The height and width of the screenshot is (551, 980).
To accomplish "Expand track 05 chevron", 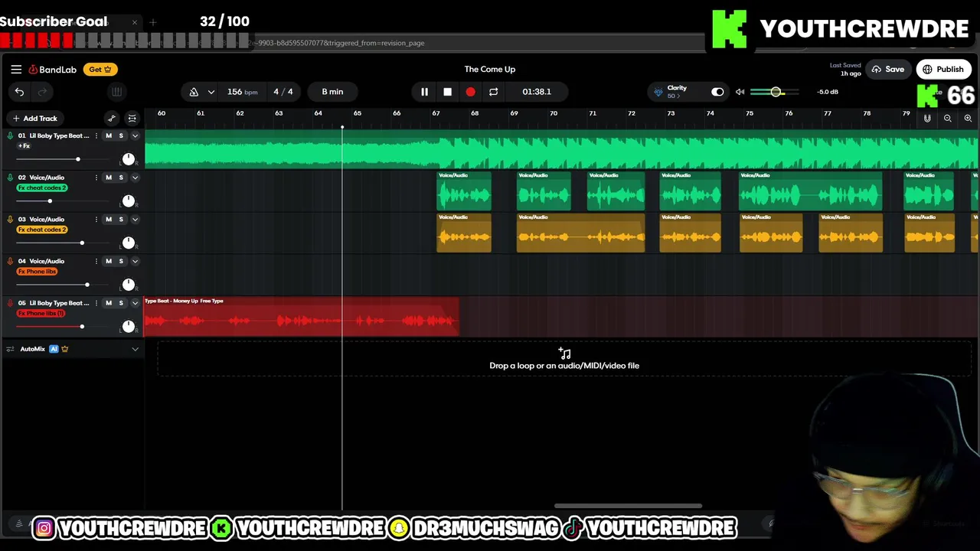I will tap(135, 303).
